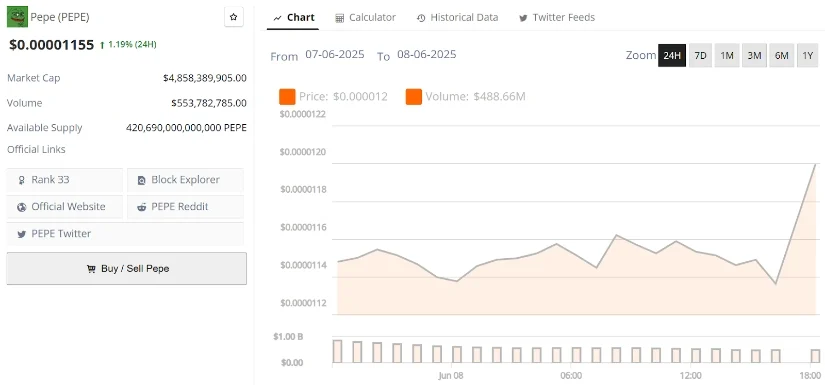Click the Available Supply value
825x385 pixels.
(186, 128)
